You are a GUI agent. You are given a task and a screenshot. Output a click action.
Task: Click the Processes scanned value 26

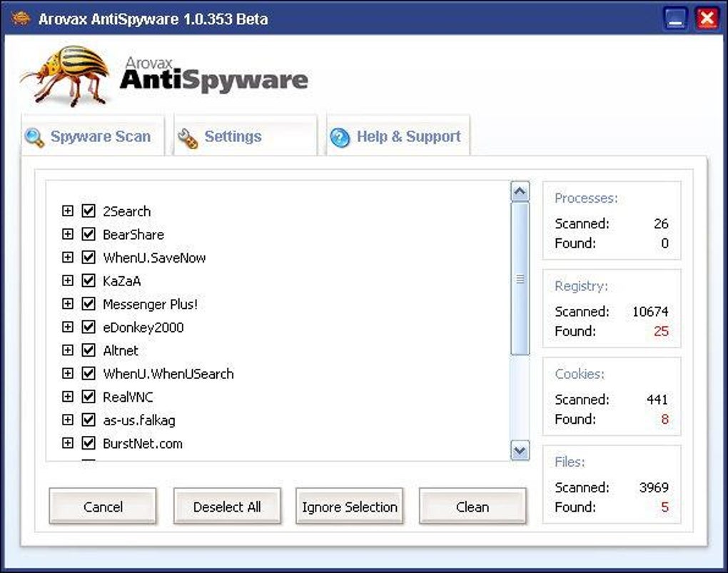661,224
